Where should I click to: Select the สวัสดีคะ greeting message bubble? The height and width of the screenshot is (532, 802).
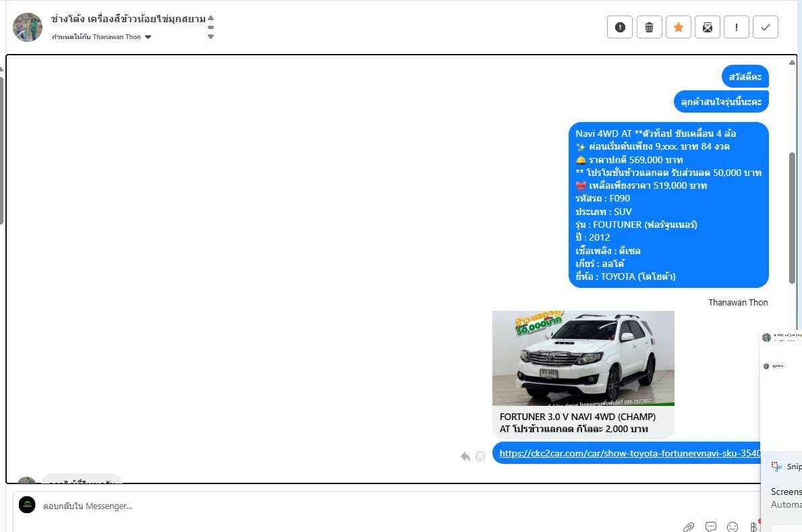click(x=745, y=77)
